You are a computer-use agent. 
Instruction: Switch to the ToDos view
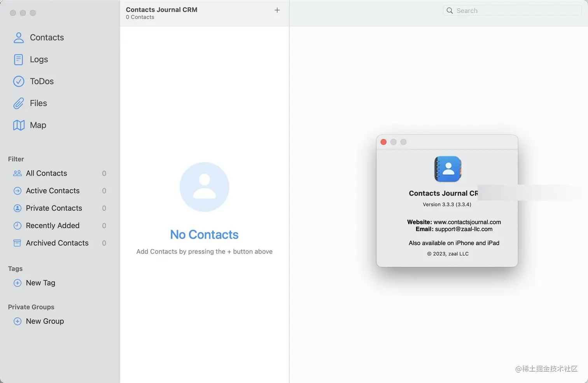[42, 81]
